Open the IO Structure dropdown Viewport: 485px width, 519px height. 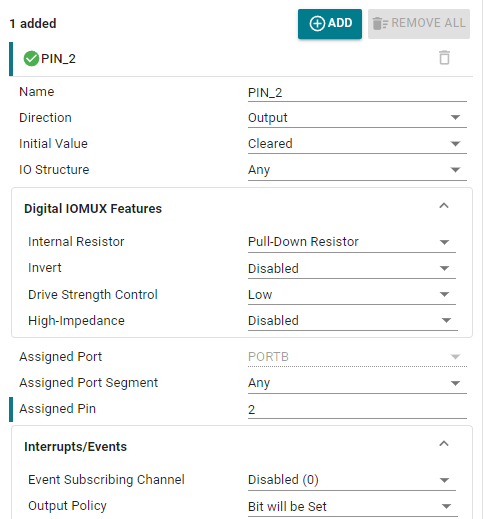(x=357, y=170)
